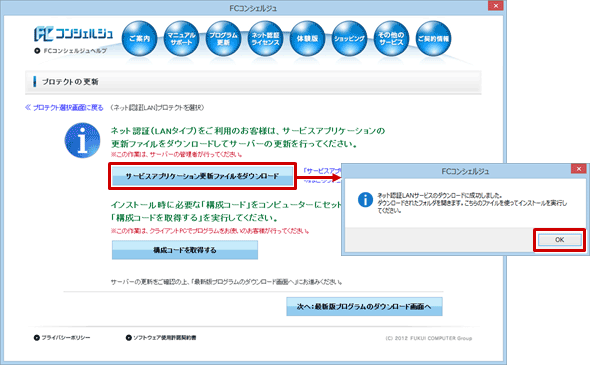Viewport: 590px width, 365px height.
Task: Open the その他のサービス bubble icon
Action: point(391,39)
